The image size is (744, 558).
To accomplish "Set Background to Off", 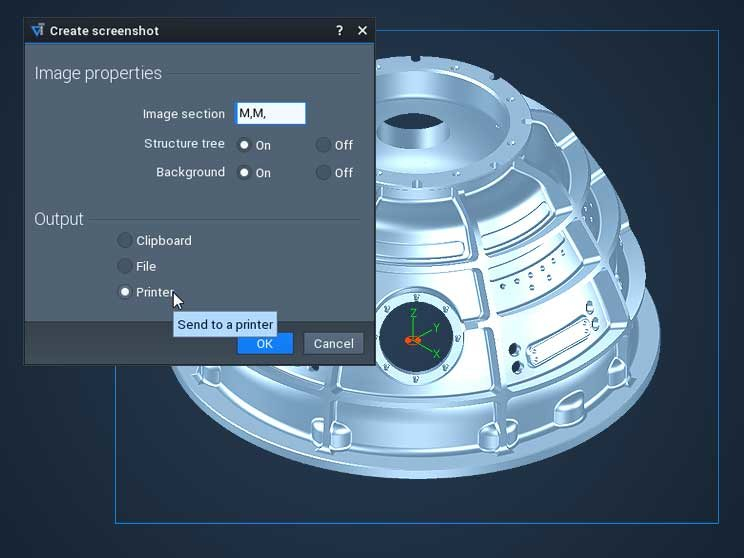I will pyautogui.click(x=323, y=173).
